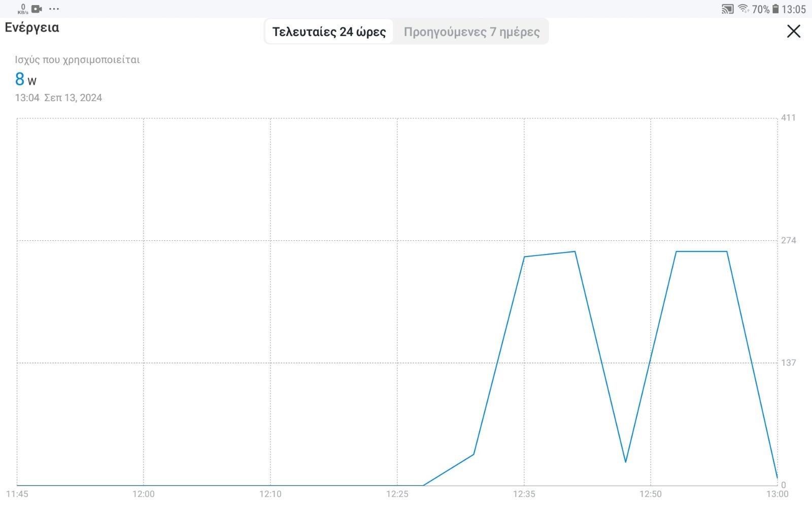Tap the three-dots notification overflow icon
The image size is (812, 508).
[x=54, y=9]
